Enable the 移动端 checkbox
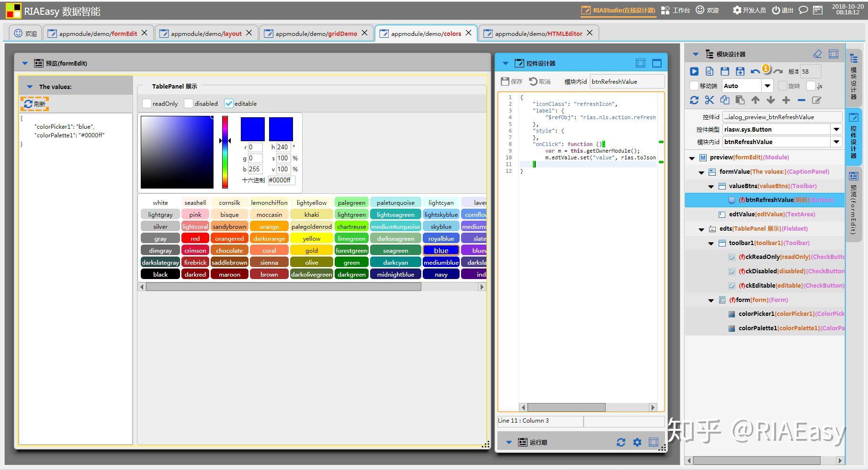 (694, 86)
